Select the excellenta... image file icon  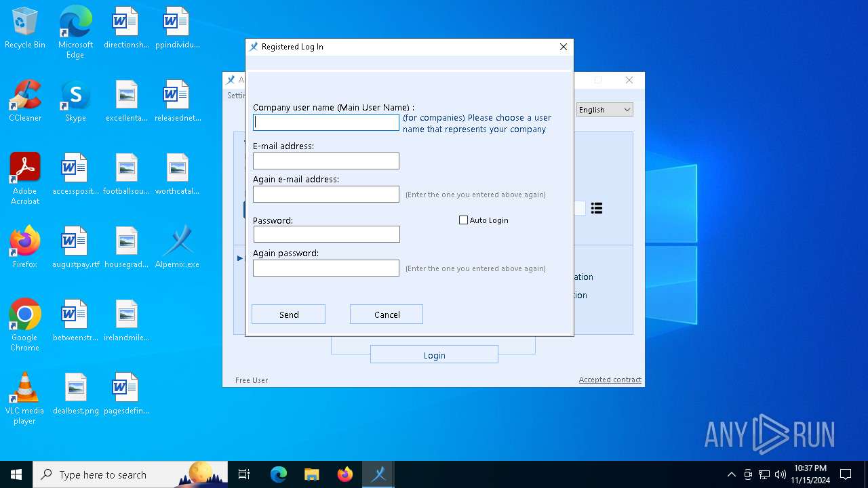[x=126, y=101]
